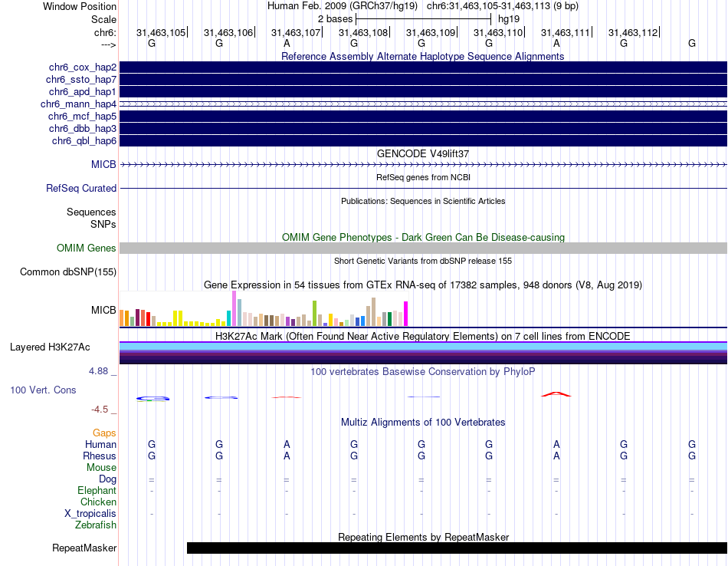728x566 pixels.
Task: Click the Scale label
Action: point(103,19)
